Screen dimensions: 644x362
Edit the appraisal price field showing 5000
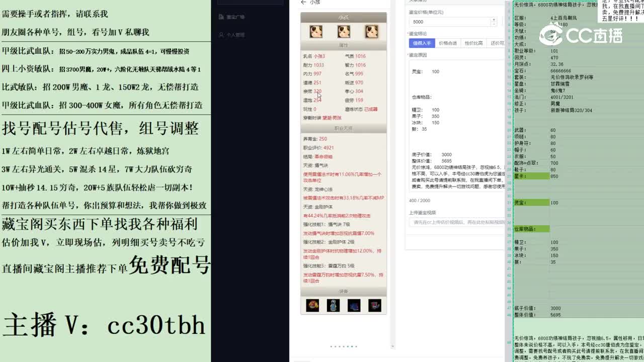449,22
